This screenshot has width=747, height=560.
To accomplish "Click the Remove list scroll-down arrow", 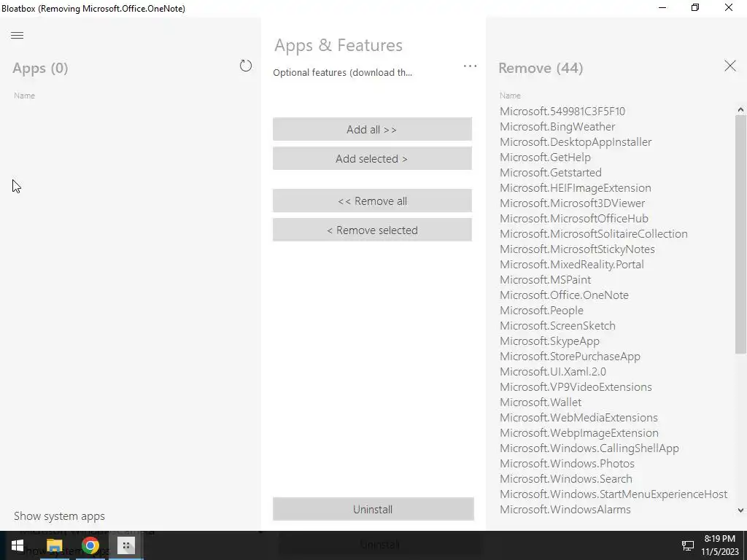I will [740, 510].
